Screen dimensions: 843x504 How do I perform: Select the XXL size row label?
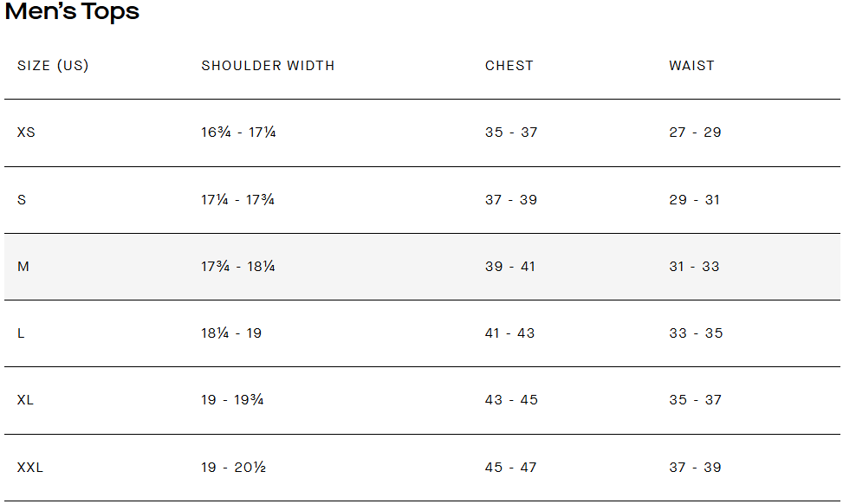coord(30,468)
